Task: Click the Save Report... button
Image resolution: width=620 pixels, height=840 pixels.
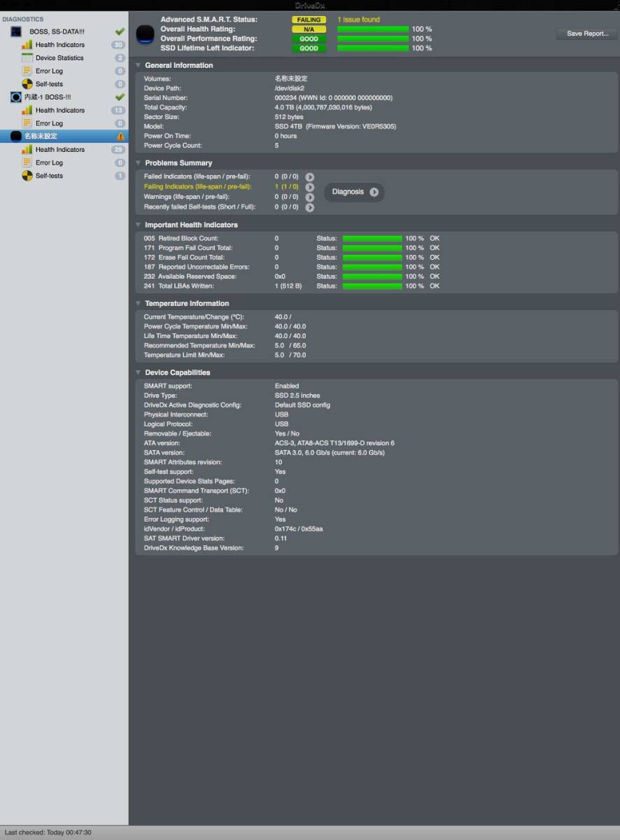Action: click(587, 34)
